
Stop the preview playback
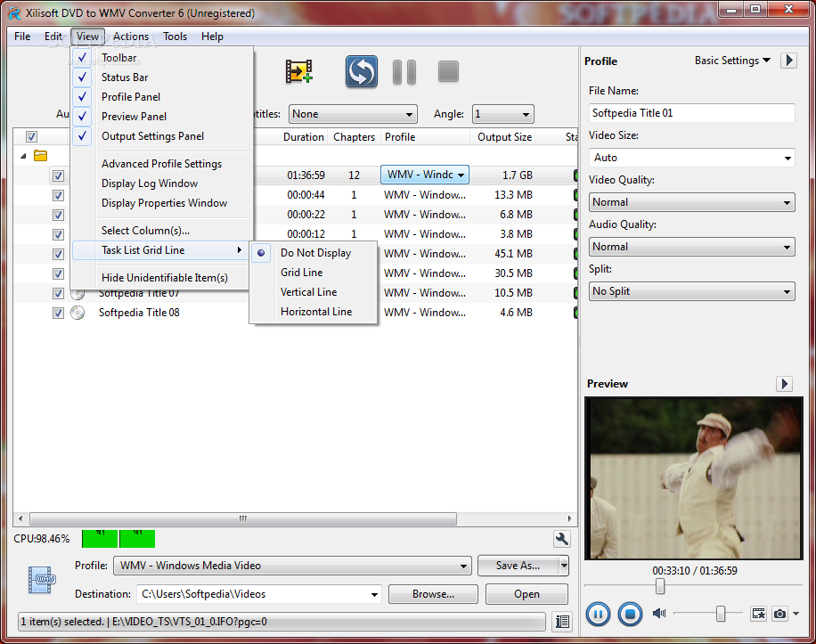(x=630, y=615)
